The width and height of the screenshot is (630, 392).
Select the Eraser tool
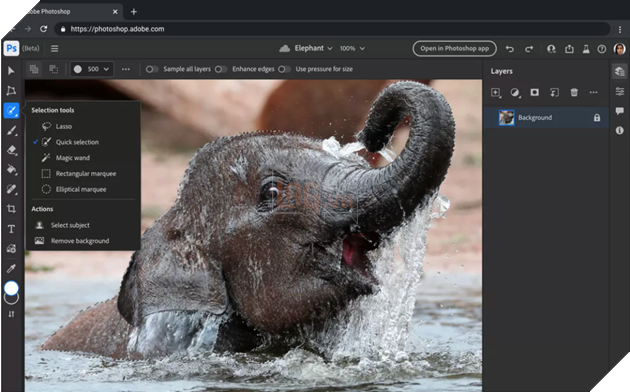point(11,150)
